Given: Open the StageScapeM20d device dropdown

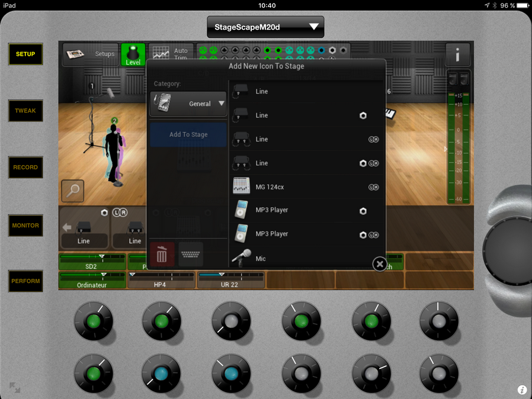Looking at the screenshot, I should [x=265, y=27].
